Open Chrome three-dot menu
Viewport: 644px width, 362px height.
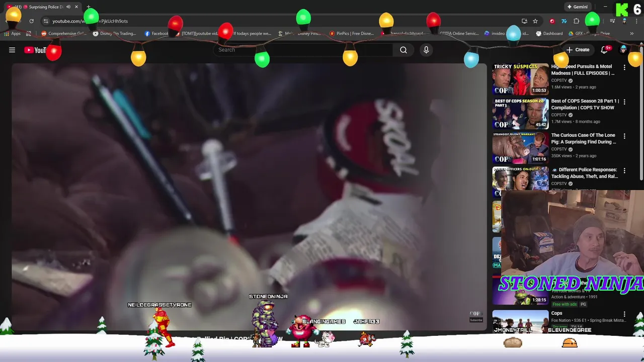[635, 21]
